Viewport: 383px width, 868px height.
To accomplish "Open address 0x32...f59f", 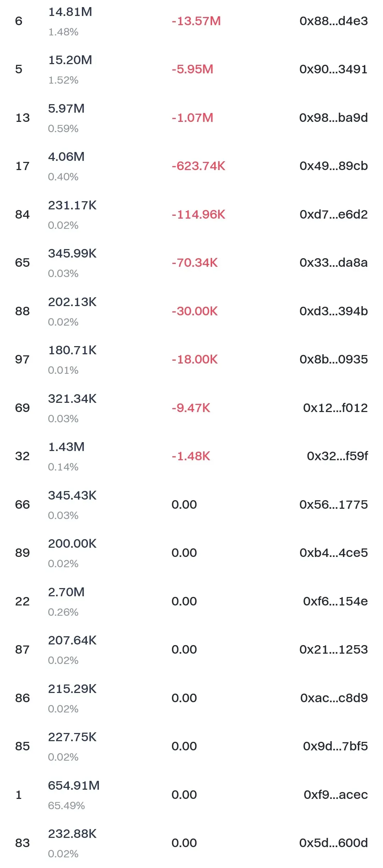I will [x=337, y=456].
